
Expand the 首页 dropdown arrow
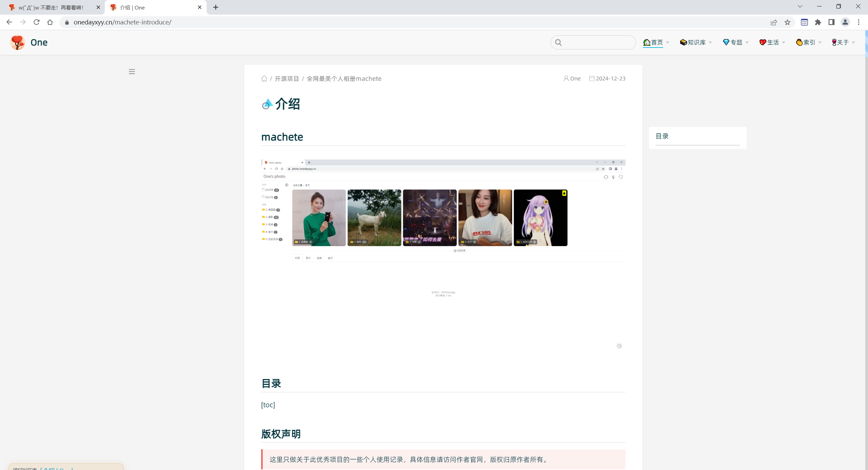(668, 43)
